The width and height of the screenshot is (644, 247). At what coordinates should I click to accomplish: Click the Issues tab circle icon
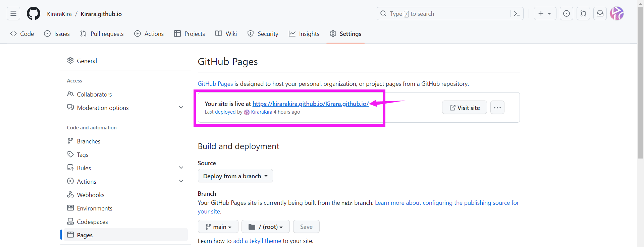click(47, 34)
